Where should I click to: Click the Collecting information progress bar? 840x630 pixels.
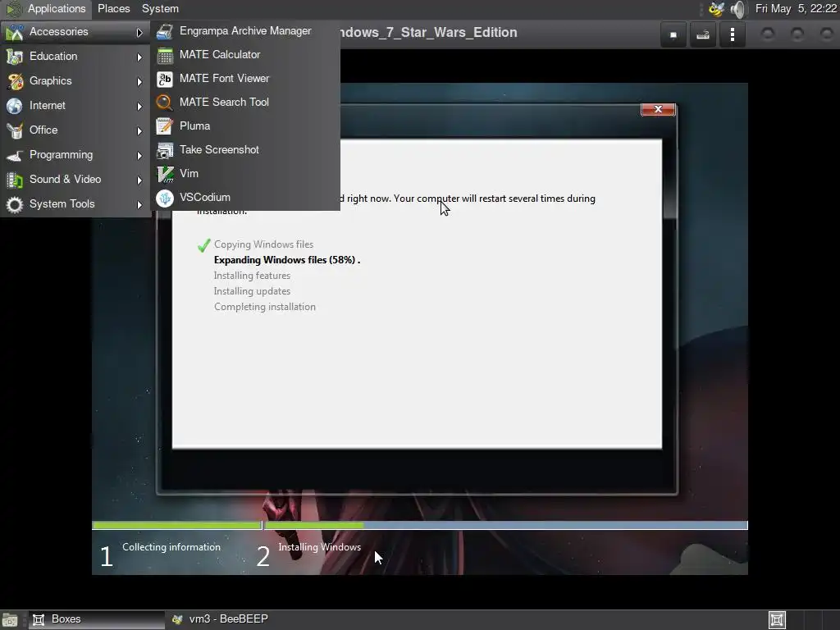[177, 526]
